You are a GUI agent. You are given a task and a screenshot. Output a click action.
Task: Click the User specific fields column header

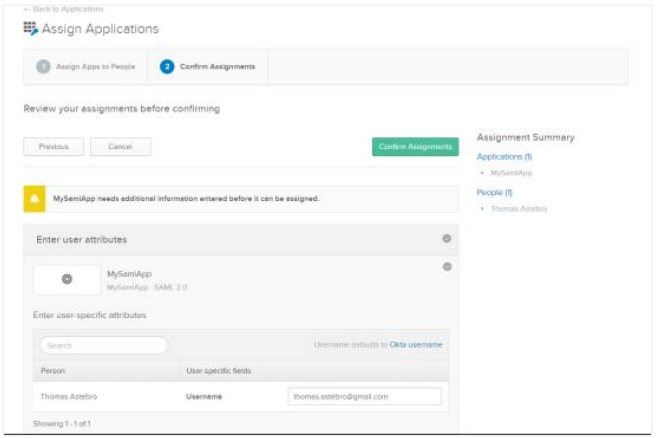(219, 371)
